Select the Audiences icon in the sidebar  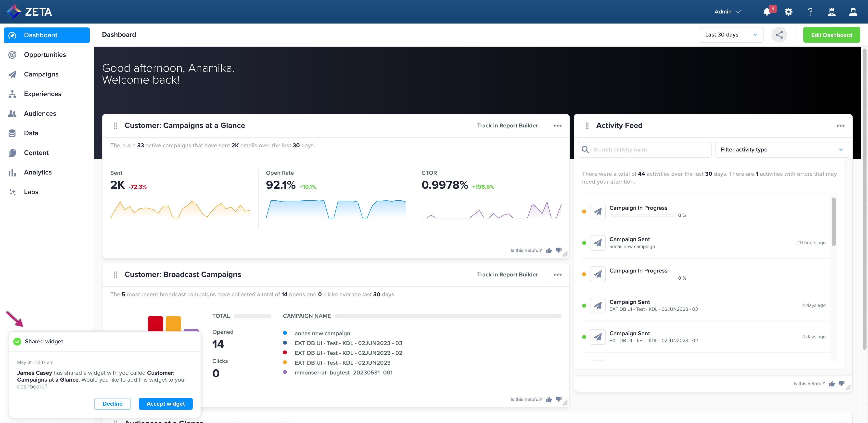[x=12, y=113]
